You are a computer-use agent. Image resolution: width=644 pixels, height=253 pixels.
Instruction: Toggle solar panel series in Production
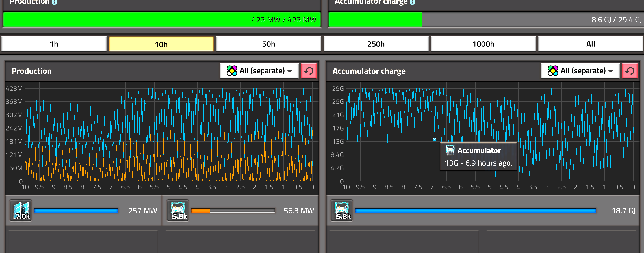click(21, 211)
